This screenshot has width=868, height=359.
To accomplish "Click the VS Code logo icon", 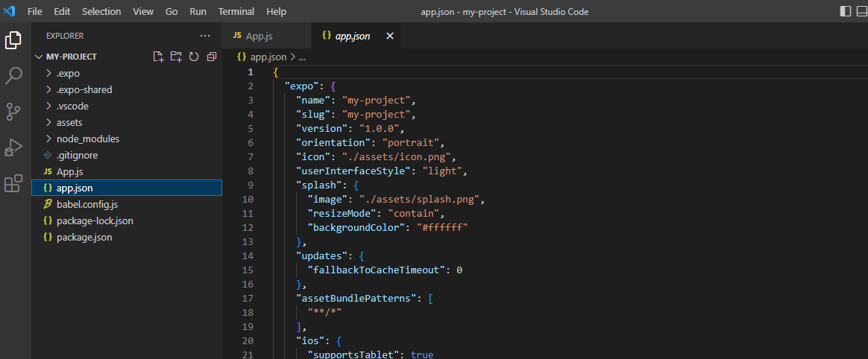I will (9, 11).
